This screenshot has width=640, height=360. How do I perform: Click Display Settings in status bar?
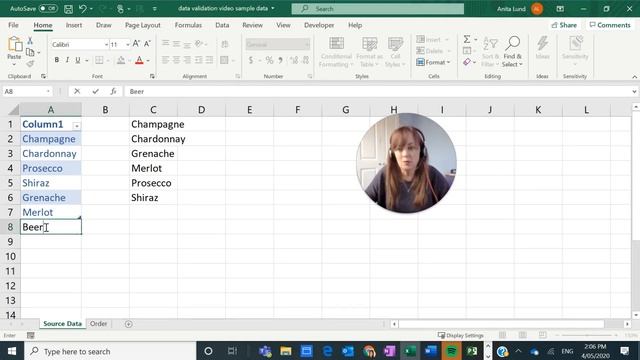pyautogui.click(x=460, y=335)
